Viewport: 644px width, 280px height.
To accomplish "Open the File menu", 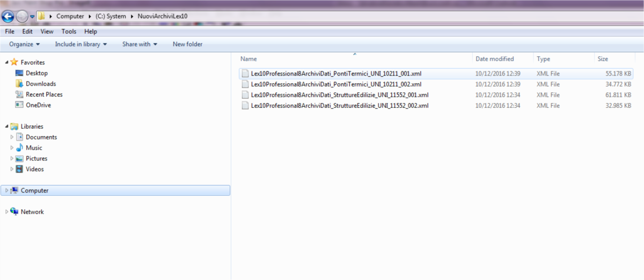I will click(x=10, y=32).
